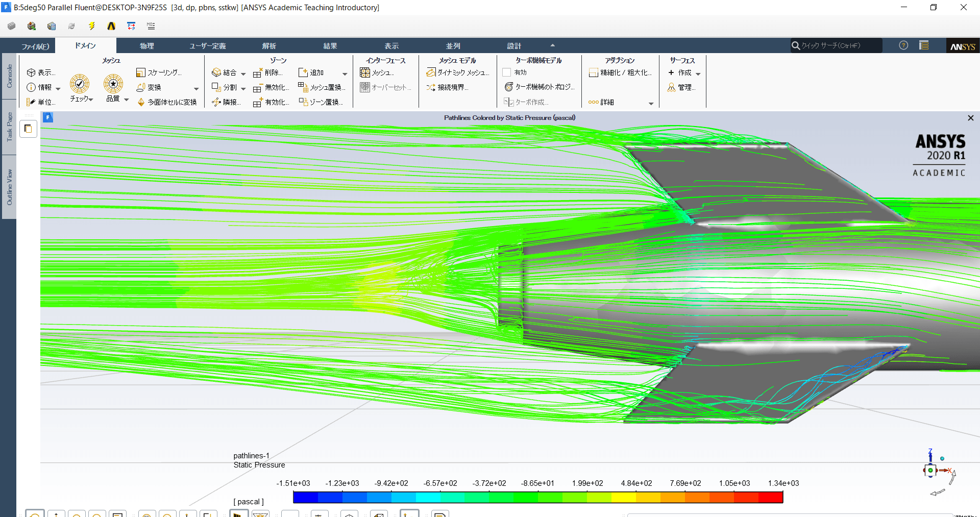
Task: Expand the 情報 (Info) dropdown
Action: click(58, 88)
